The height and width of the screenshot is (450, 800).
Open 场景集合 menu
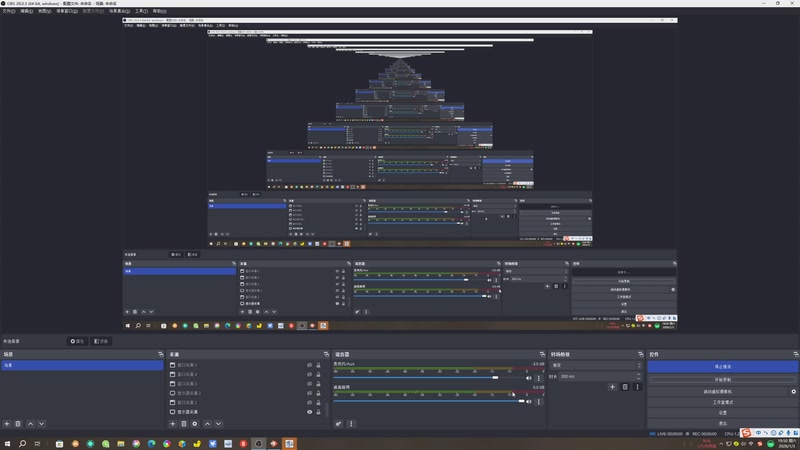pyautogui.click(x=119, y=11)
